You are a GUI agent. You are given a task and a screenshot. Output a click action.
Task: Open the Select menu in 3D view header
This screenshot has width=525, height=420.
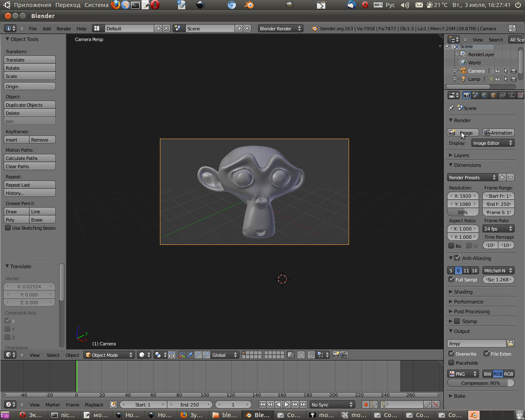coord(53,355)
